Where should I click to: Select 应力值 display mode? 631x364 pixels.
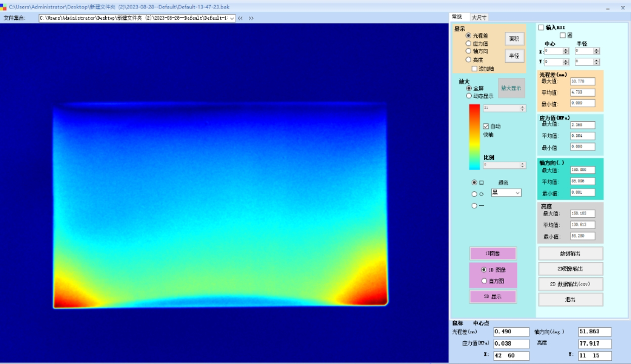469,43
